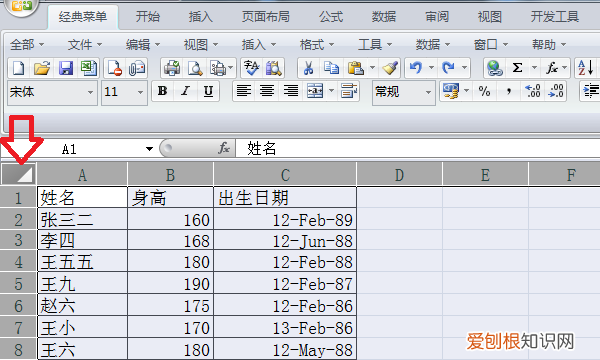
Task: Select cell containing 张三二
Action: (x=82, y=219)
